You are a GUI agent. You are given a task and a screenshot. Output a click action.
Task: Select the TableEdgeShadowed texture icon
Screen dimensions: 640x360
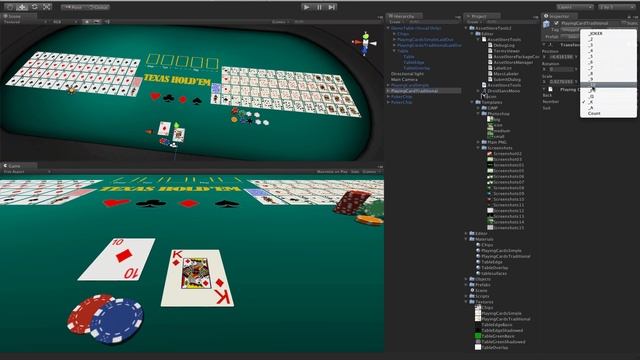[478, 330]
